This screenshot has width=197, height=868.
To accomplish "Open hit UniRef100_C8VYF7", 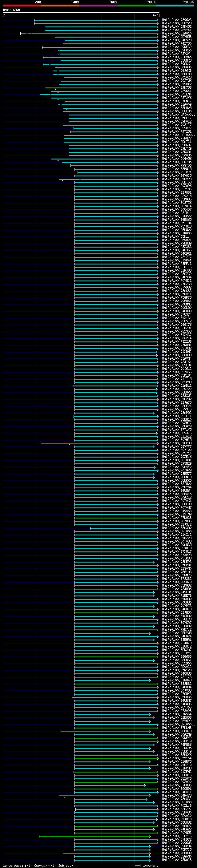I will click(176, 447).
